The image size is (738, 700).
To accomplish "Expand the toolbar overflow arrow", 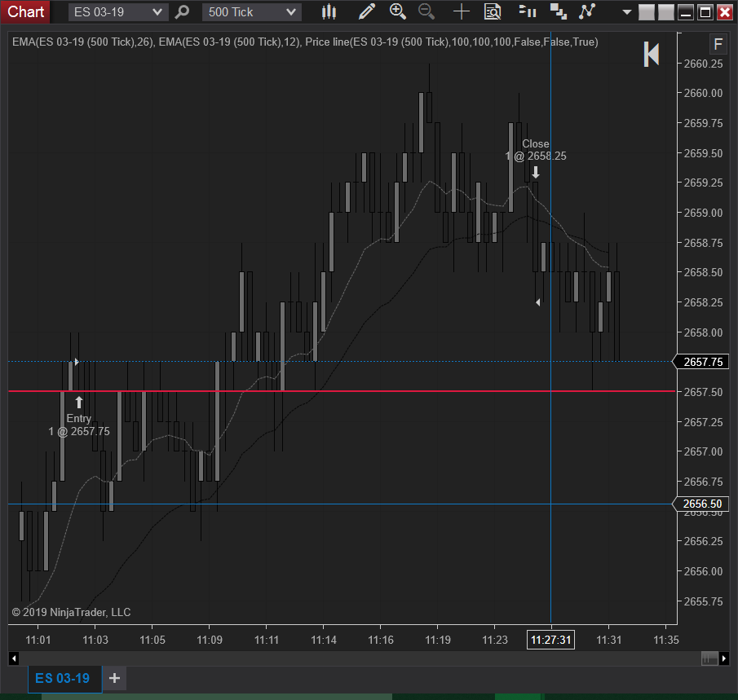I will coord(626,12).
